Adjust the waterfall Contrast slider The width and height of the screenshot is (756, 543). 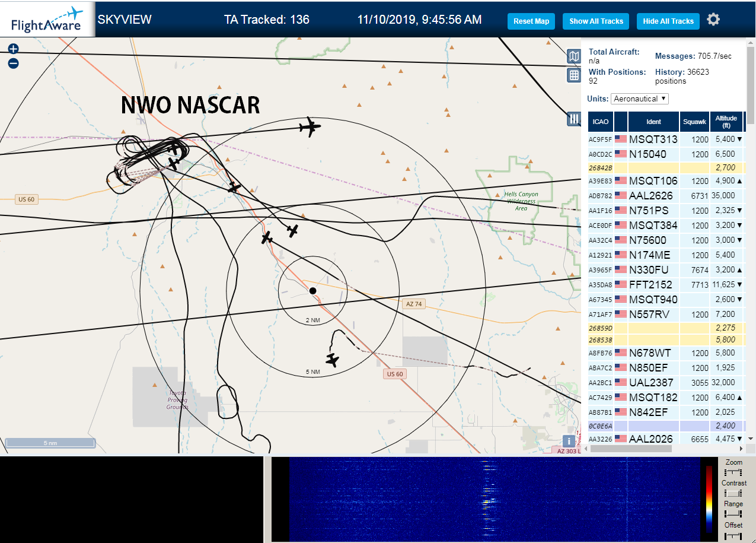(733, 493)
